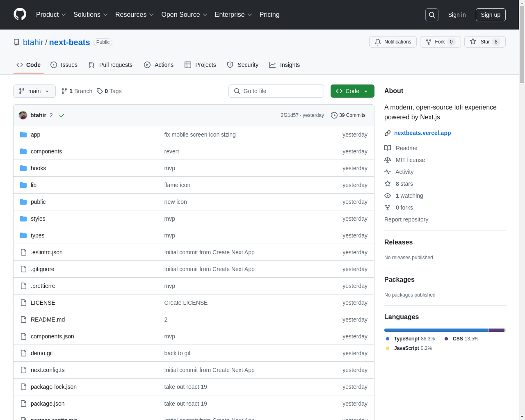Expand the Product menu
Viewport: 525px width, 420px height.
(x=51, y=14)
